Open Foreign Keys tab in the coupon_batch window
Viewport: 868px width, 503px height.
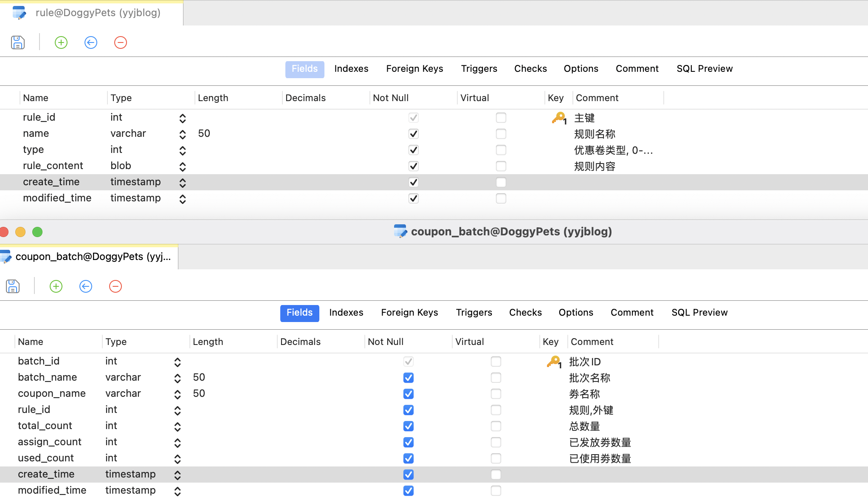409,313
